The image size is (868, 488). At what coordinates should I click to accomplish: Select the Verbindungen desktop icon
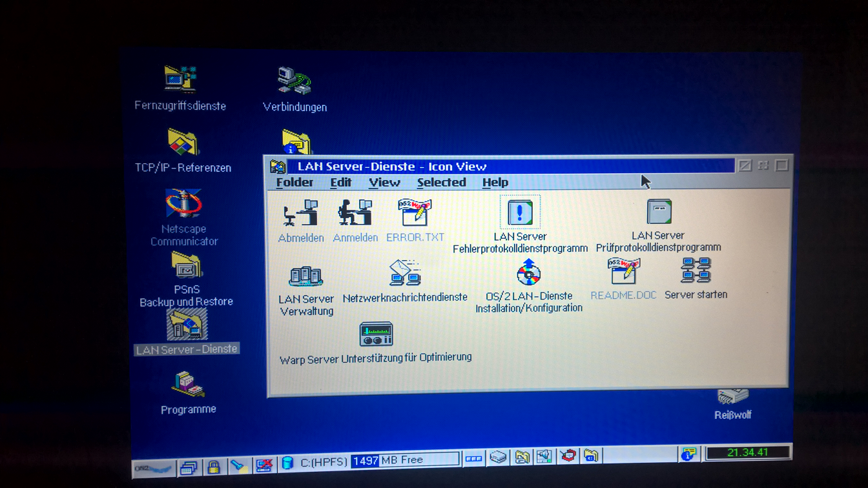click(x=294, y=81)
